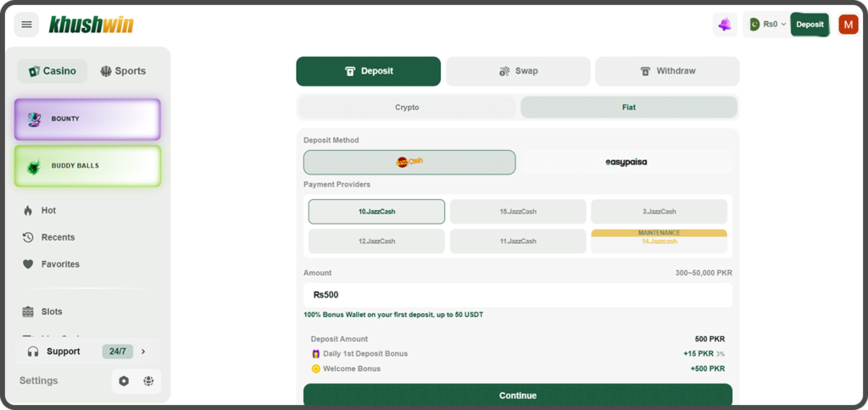Select the Withdraw tab
This screenshot has width=868, height=410.
[x=667, y=71]
